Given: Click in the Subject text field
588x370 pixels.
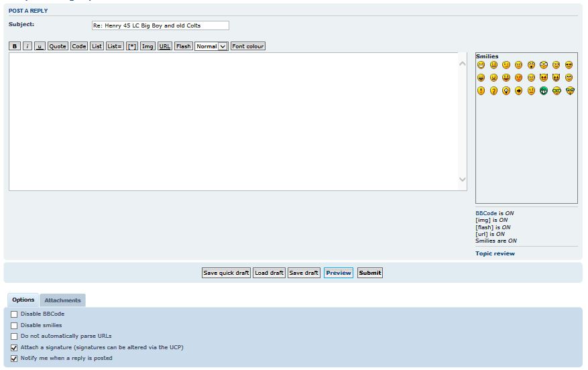Looking at the screenshot, I should (160, 25).
